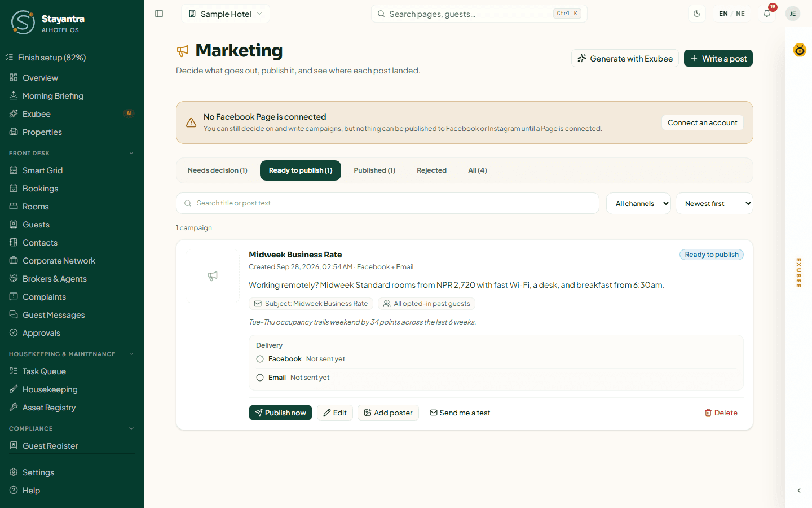This screenshot has width=812, height=508.
Task: Collapse the Front Desk section
Action: point(72,153)
